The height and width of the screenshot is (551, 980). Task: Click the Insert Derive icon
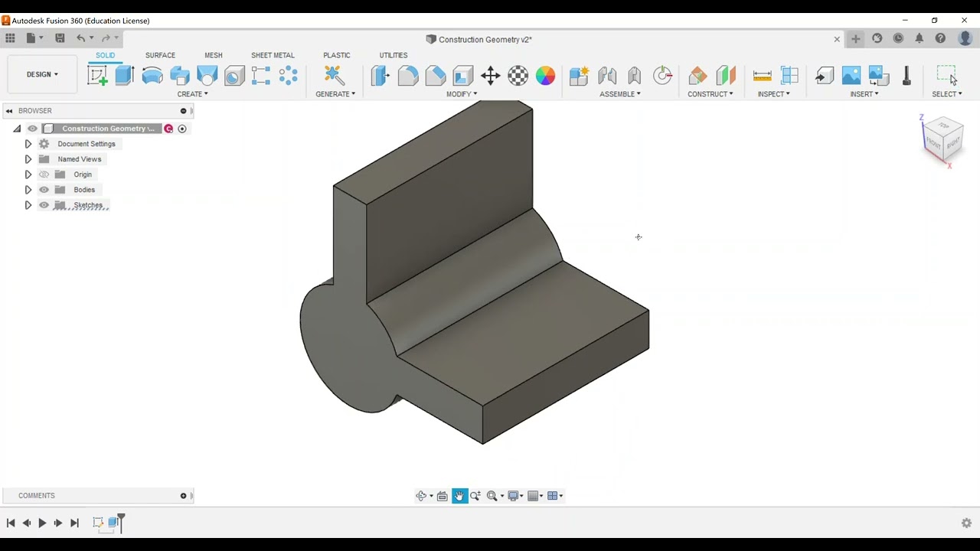825,75
